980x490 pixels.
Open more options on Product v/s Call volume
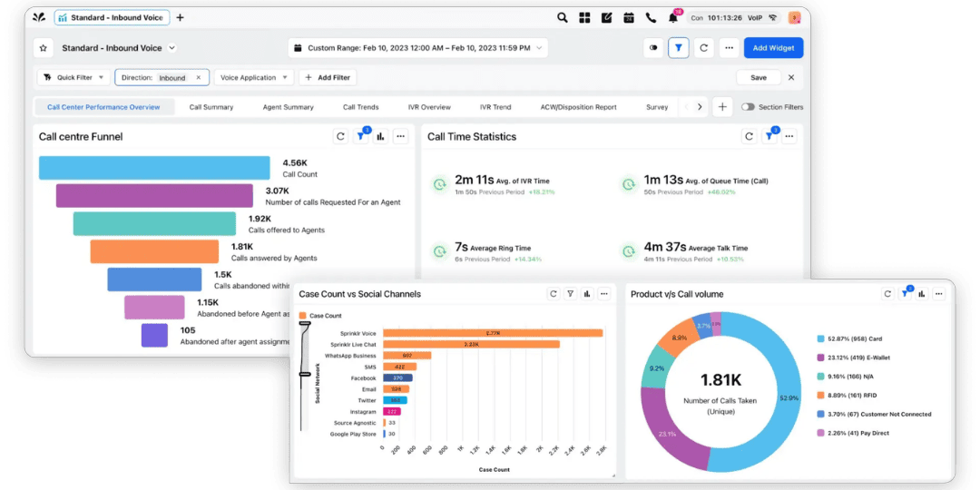(x=938, y=294)
